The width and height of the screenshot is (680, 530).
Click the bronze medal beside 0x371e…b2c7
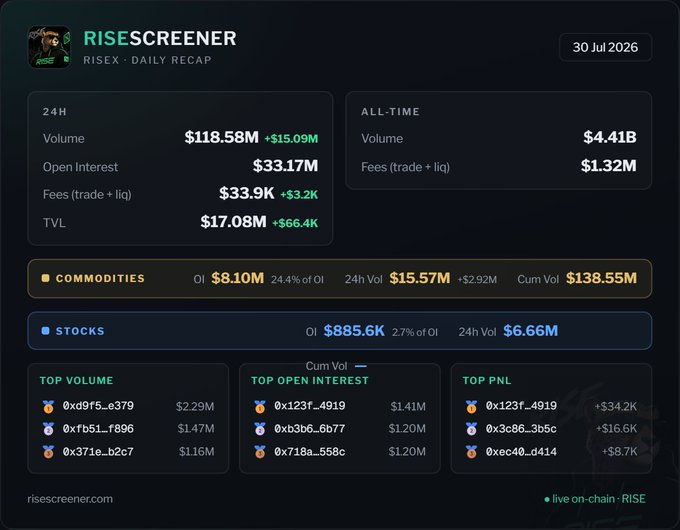48,452
